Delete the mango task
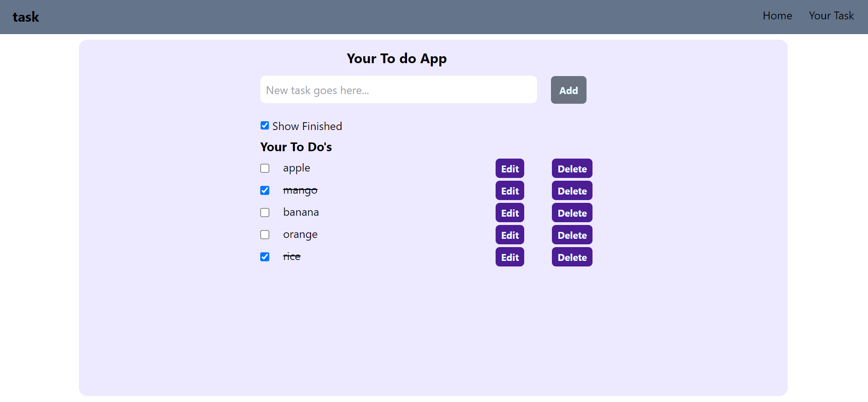Viewport: 868px width, 402px height. [x=572, y=191]
